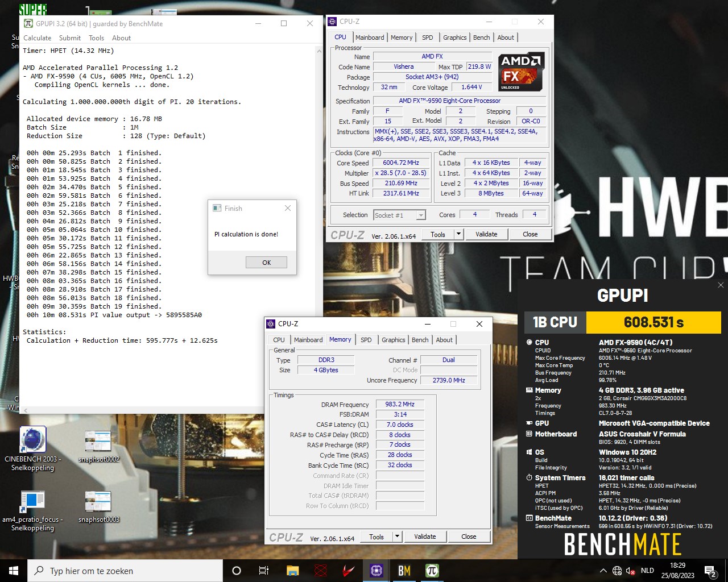Open SPD tab in bottom CPU-Z window
Viewport: 728px width, 582px height.
(x=366, y=340)
